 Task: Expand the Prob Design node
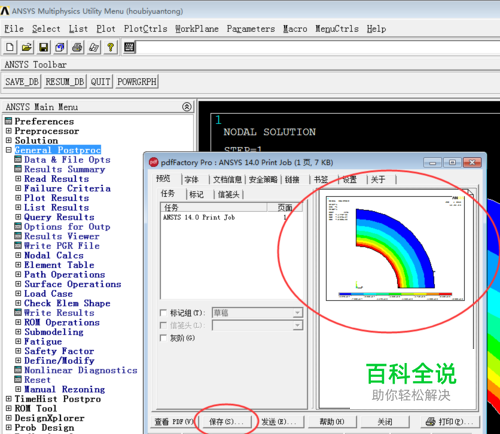[9, 427]
